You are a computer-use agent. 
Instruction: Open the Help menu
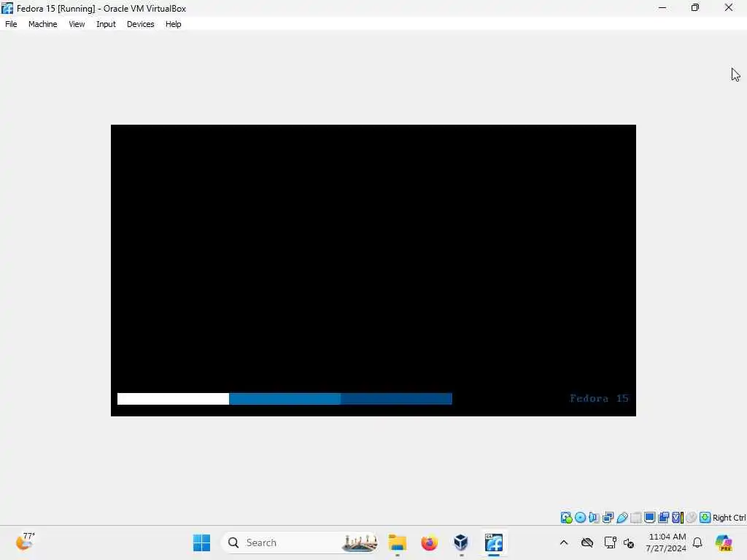point(173,24)
